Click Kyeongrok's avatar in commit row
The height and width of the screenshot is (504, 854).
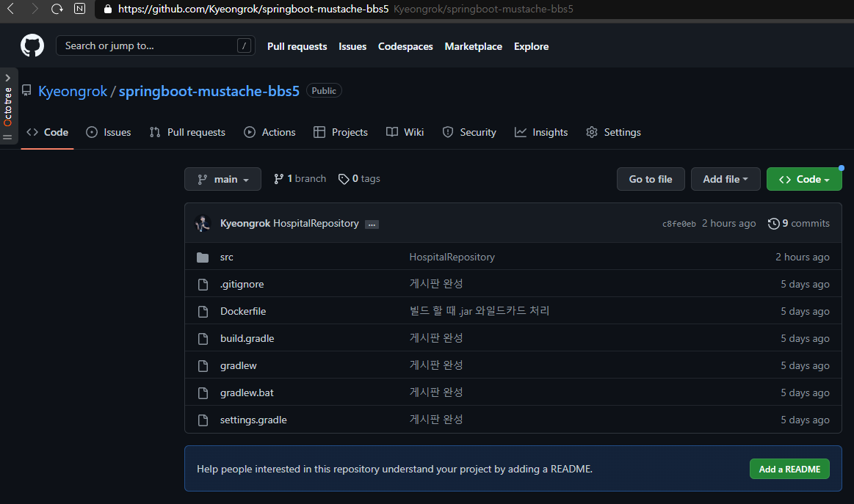pyautogui.click(x=203, y=223)
